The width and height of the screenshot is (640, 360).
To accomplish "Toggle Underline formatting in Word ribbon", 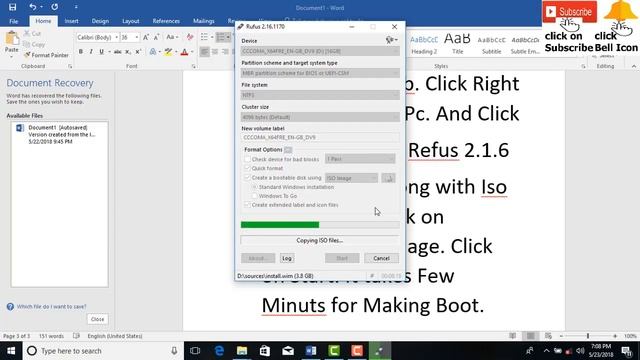I will coord(101,52).
